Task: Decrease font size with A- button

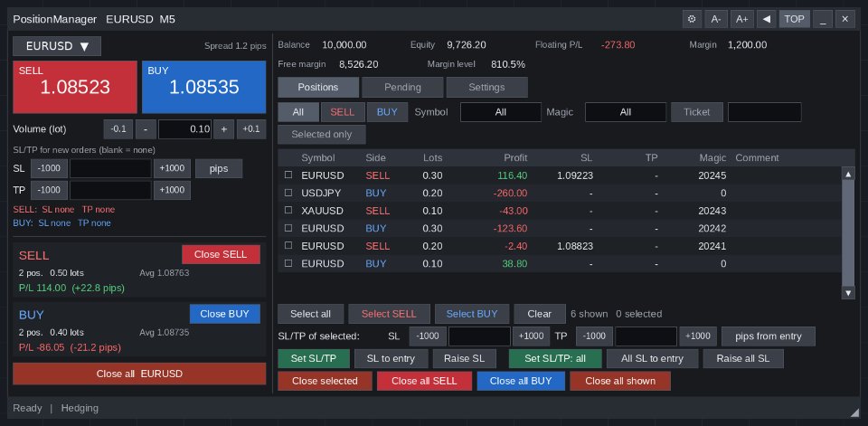Action: pyautogui.click(x=716, y=19)
